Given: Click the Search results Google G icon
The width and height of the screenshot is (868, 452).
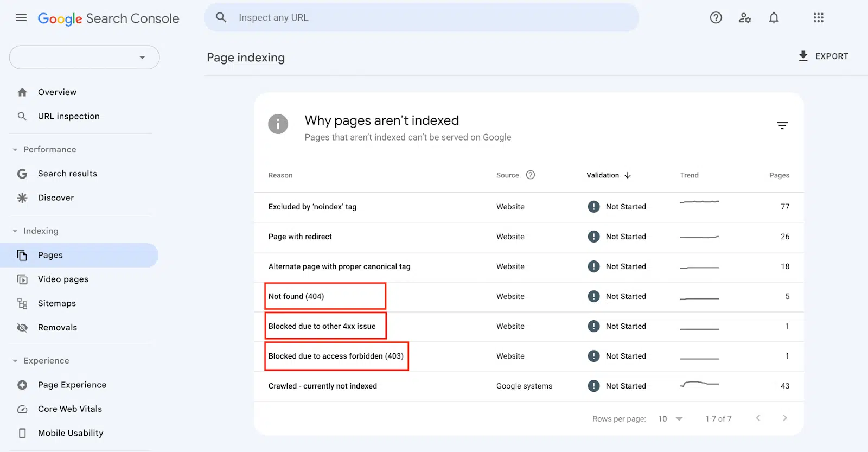Looking at the screenshot, I should pos(22,174).
